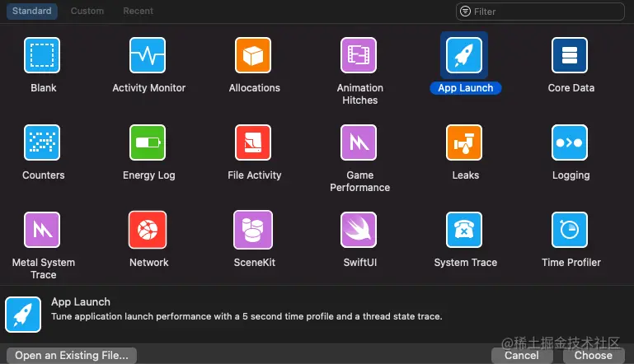This screenshot has width=634, height=364.
Task: Click the App Launch title in description pane
Action: tap(81, 302)
